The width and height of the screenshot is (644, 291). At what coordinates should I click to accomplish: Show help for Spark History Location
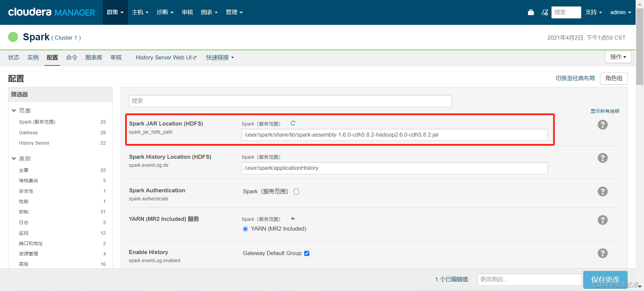[x=602, y=158]
